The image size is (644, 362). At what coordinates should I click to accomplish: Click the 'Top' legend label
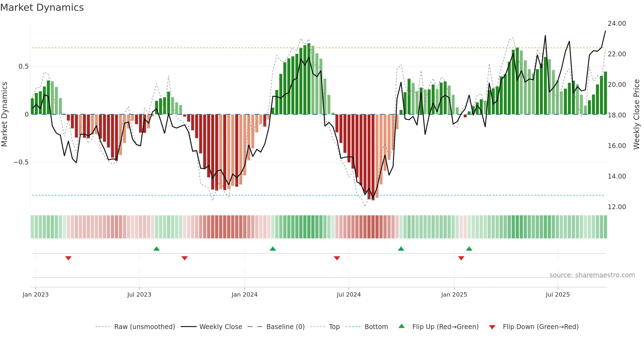click(x=334, y=327)
